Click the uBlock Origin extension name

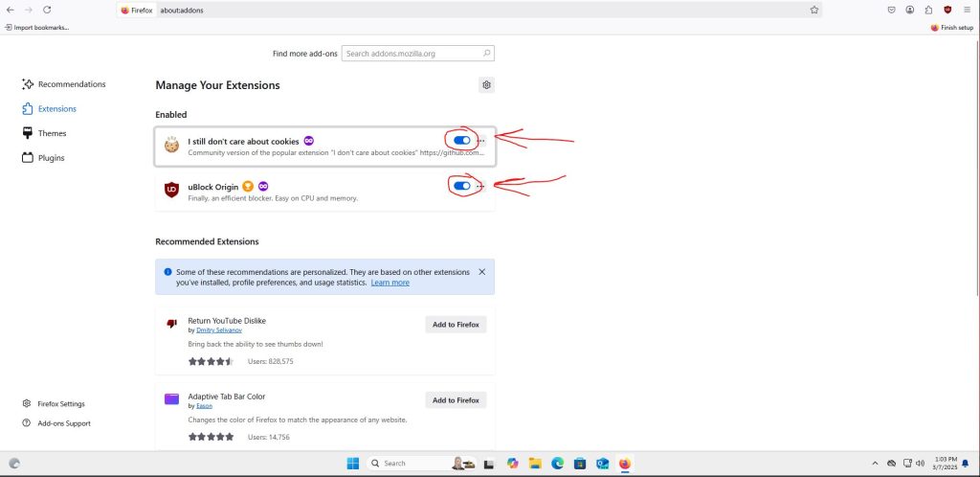213,187
